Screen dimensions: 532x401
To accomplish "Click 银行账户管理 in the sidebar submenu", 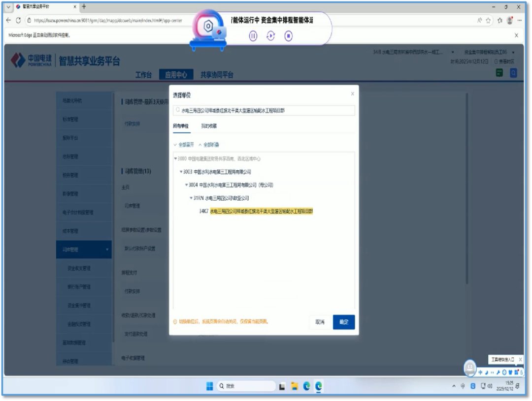I will coord(79,287).
